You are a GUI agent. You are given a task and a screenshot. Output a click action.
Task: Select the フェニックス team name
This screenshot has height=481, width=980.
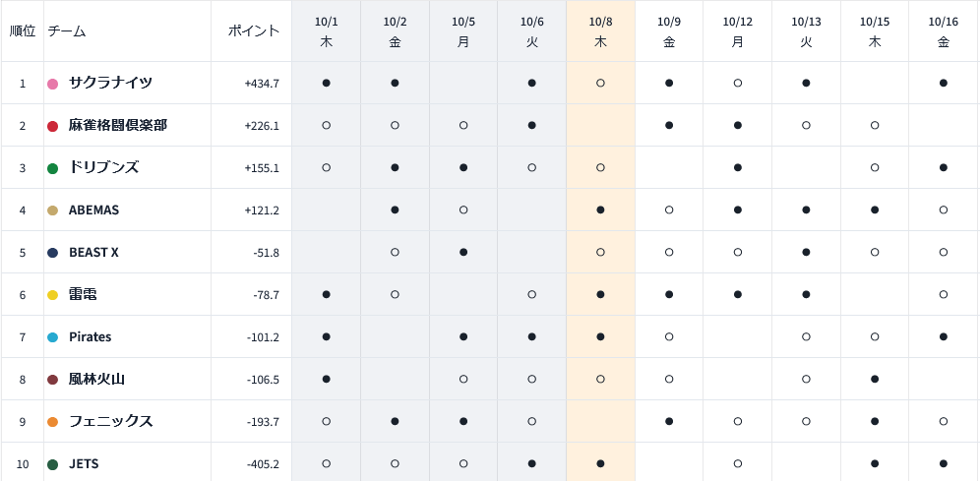(110, 422)
